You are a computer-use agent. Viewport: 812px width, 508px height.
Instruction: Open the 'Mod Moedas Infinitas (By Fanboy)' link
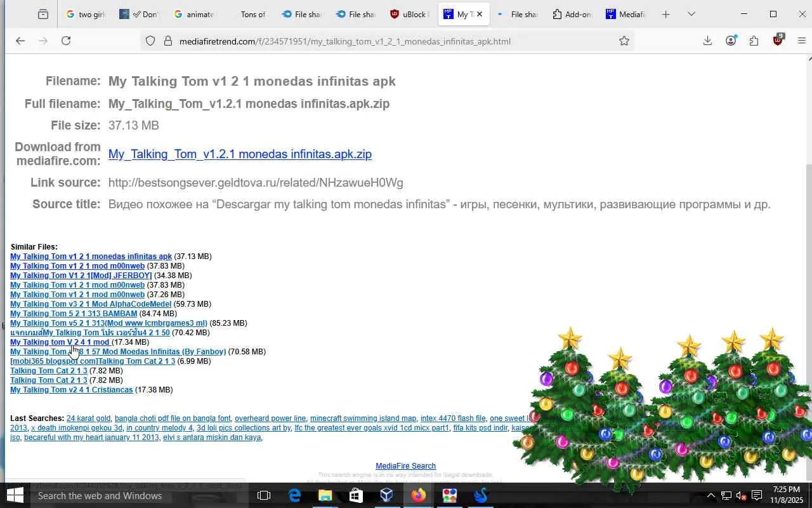[x=118, y=352]
